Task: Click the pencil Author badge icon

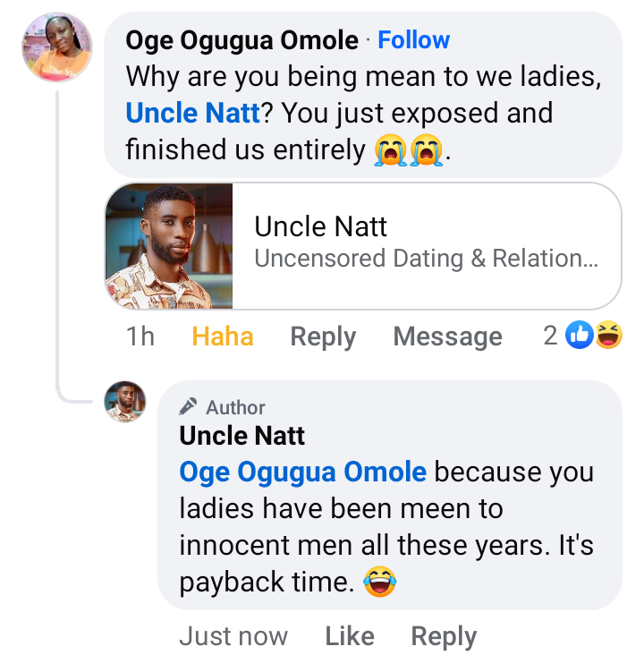Action: coord(188,407)
